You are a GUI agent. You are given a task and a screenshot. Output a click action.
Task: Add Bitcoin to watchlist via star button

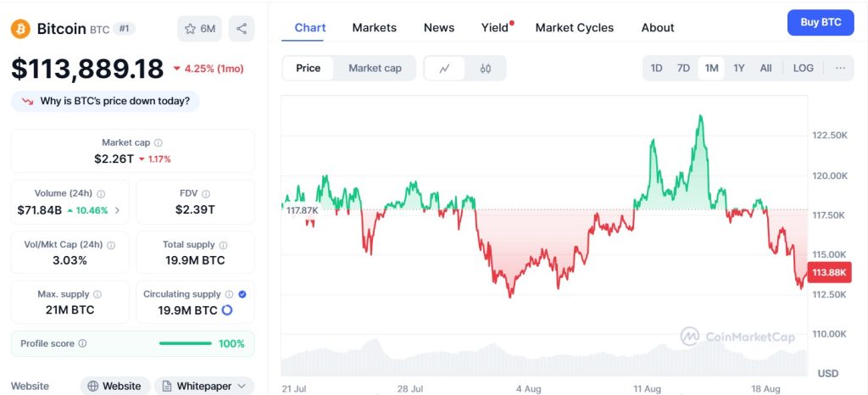[199, 29]
